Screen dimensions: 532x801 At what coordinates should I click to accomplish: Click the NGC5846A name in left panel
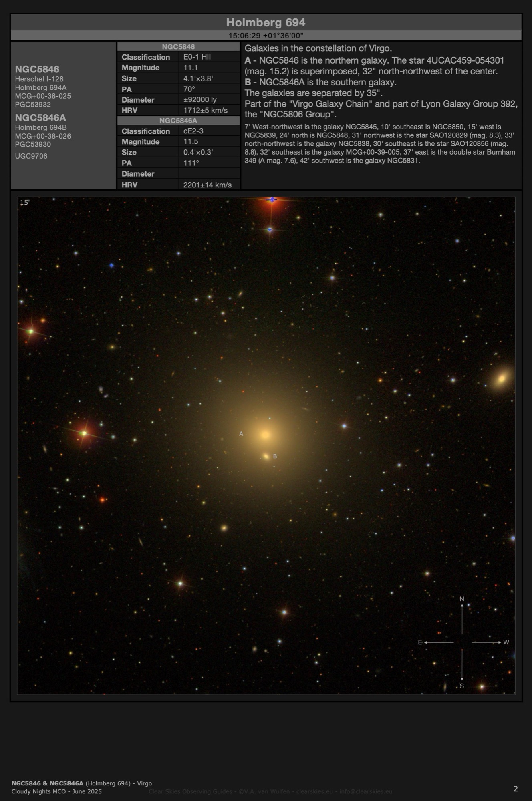[40, 118]
